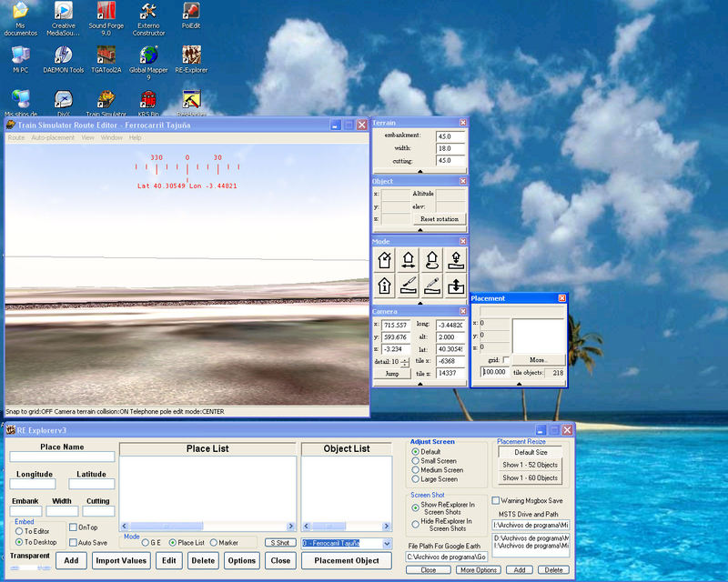
Task: Select the object info mode icon
Action: 385,286
